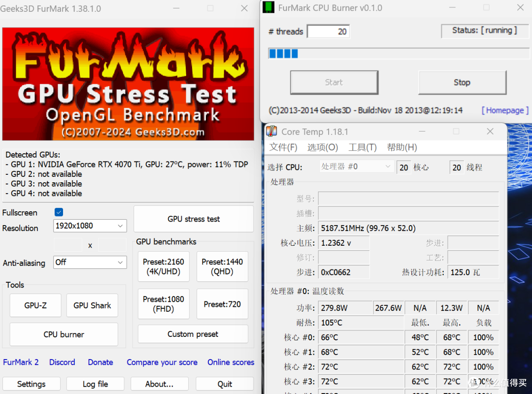Follow the FurMark 2 link

tap(21, 362)
